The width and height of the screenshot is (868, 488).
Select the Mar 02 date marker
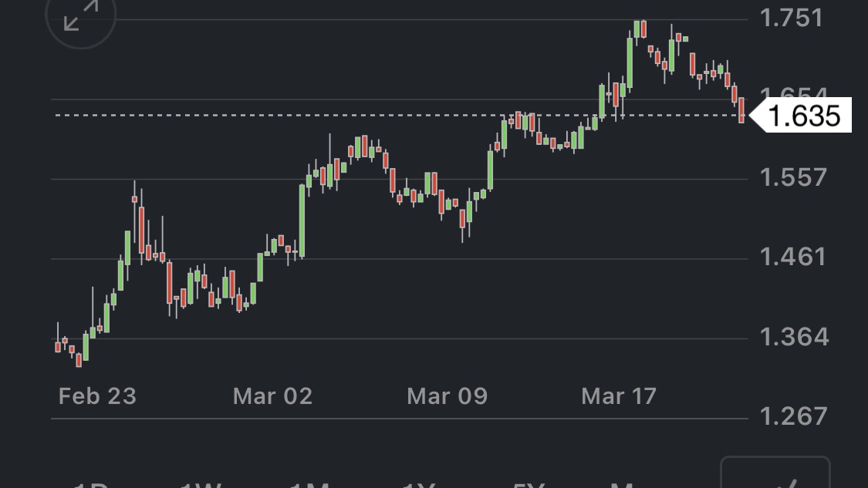[x=272, y=396]
